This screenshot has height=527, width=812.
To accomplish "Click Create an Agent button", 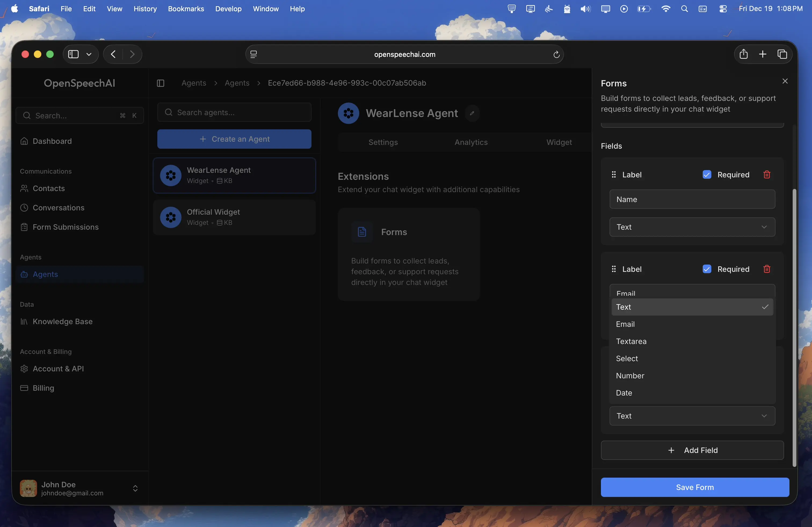I will point(234,139).
